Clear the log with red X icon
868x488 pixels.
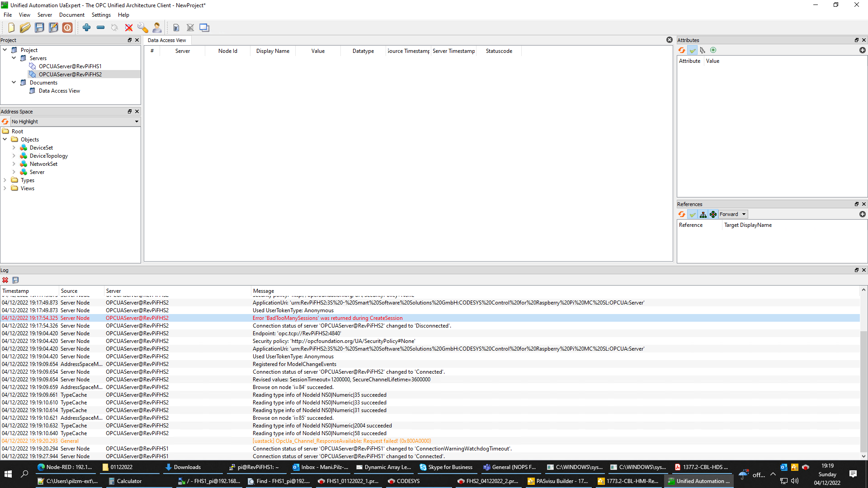coord(5,280)
